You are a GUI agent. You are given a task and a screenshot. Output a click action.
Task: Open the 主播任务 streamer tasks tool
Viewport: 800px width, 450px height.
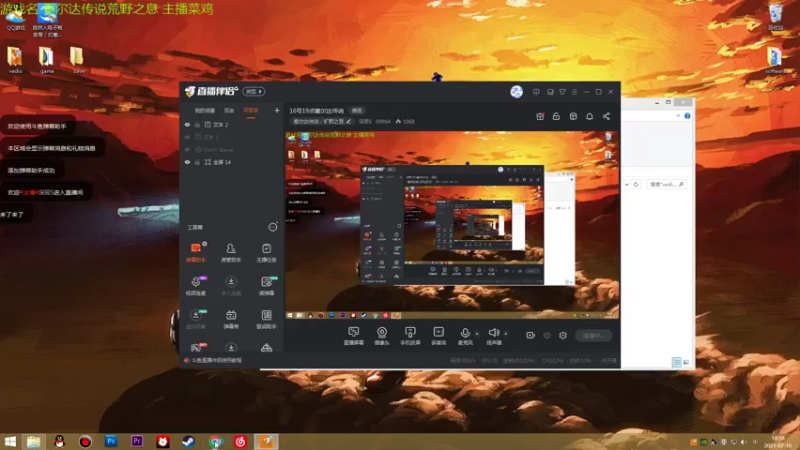click(266, 252)
